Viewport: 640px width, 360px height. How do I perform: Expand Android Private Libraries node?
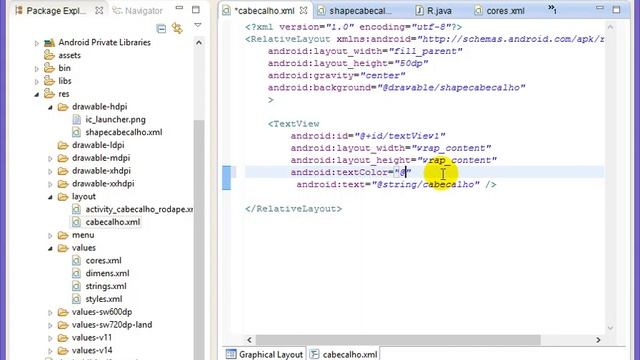37,43
